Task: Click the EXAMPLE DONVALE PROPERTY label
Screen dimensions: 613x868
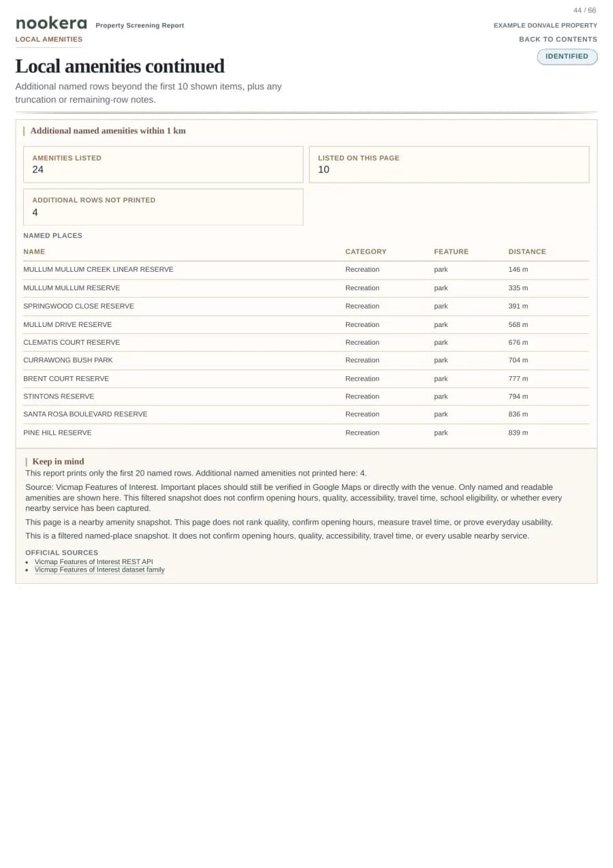Action: coord(546,26)
